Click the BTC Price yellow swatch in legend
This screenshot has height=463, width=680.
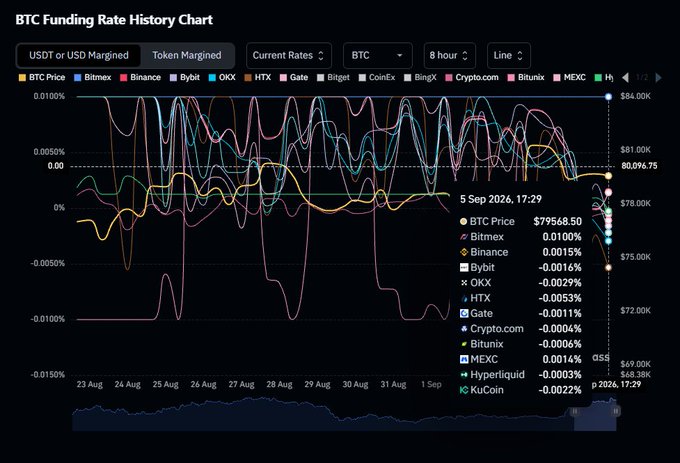tap(22, 78)
